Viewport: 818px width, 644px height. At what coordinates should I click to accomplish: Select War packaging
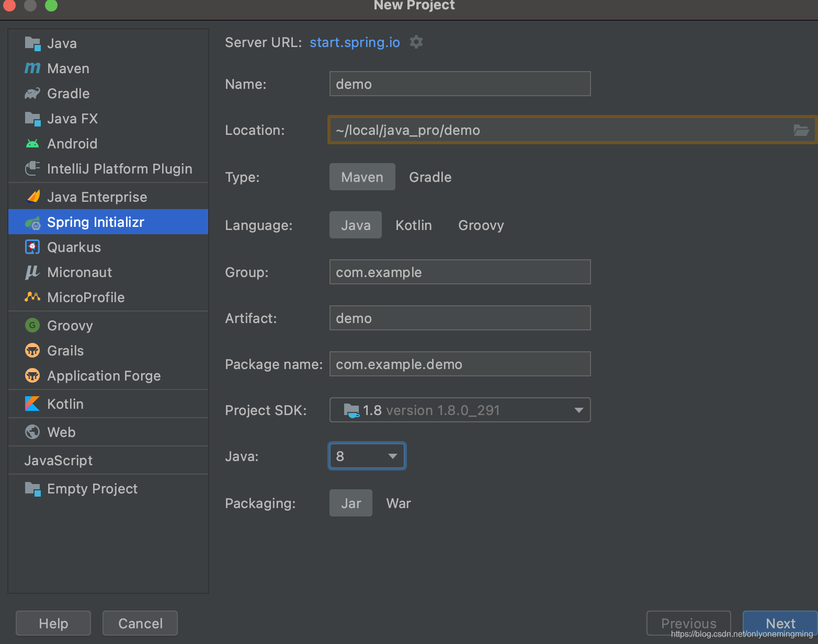399,503
